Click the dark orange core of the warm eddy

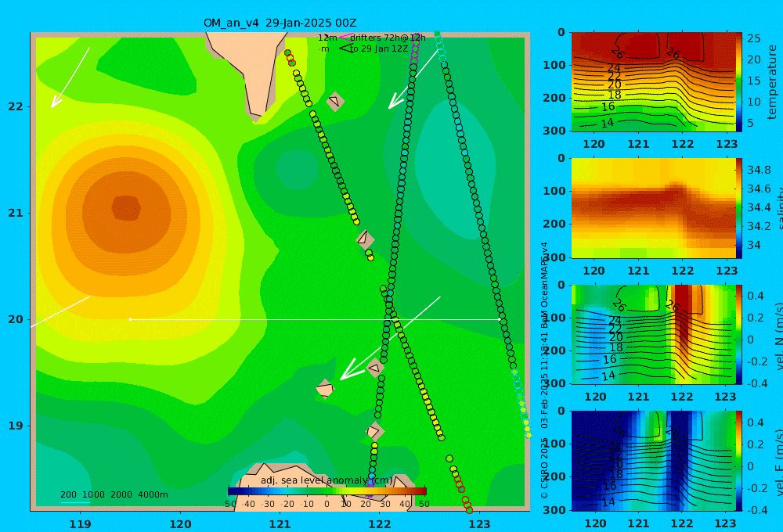[x=126, y=208]
